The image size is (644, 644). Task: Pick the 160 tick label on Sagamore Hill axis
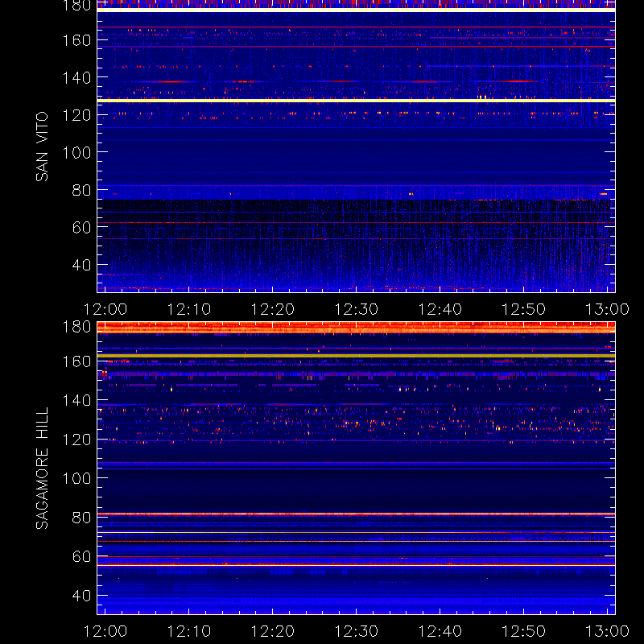pyautogui.click(x=76, y=361)
